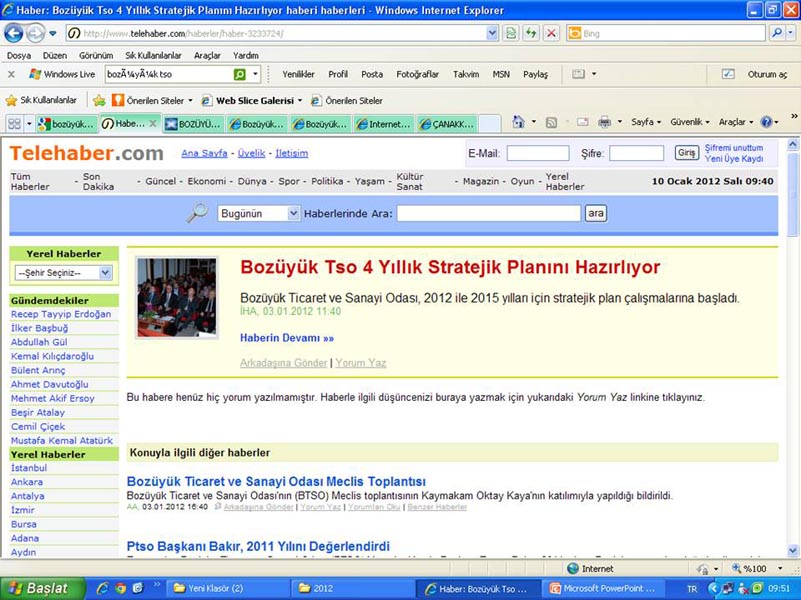
Task: Open the Bugünün search scope dropdown
Action: [293, 213]
